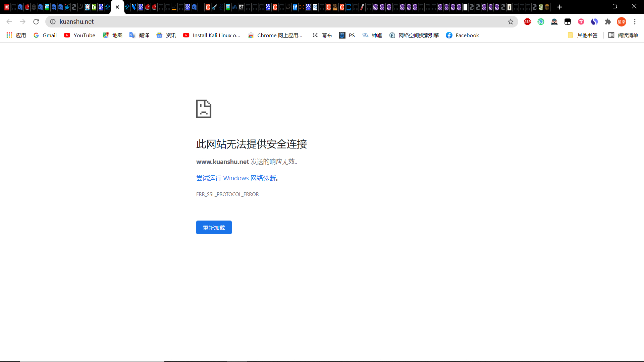The width and height of the screenshot is (644, 362).
Task: Open the 资讯 news bookmark
Action: pyautogui.click(x=166, y=35)
